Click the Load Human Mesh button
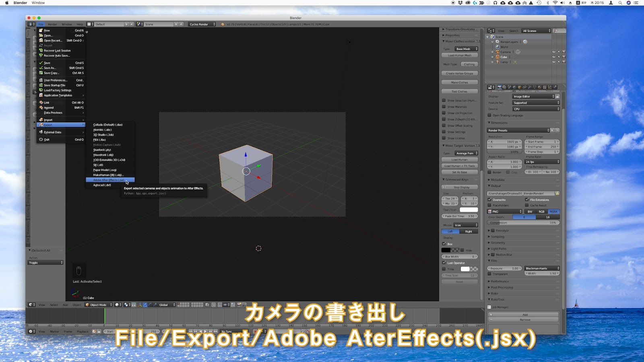 pyautogui.click(x=460, y=55)
